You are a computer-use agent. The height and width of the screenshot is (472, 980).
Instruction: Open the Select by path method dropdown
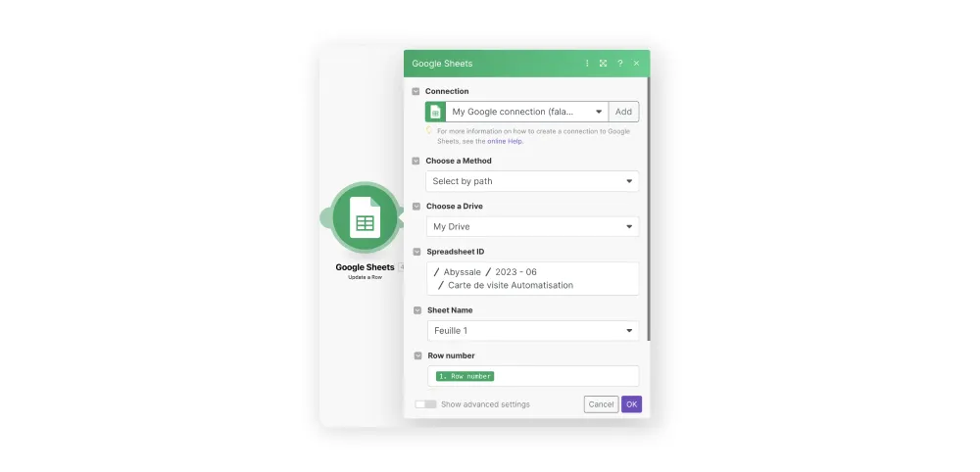[x=532, y=181]
